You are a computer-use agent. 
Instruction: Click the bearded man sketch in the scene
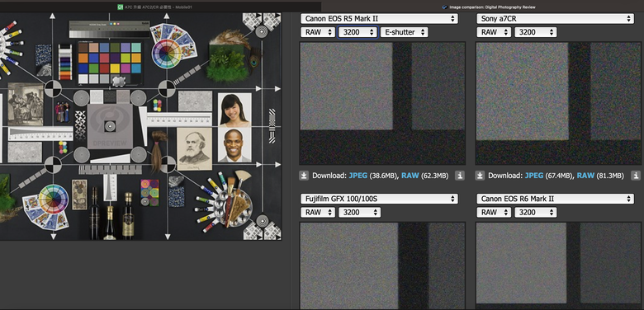(194, 149)
